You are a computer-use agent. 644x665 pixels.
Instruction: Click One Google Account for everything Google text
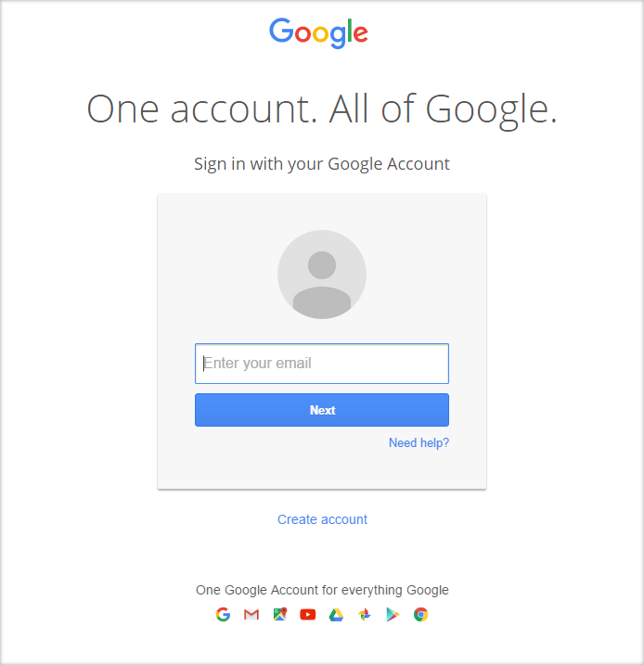point(322,590)
